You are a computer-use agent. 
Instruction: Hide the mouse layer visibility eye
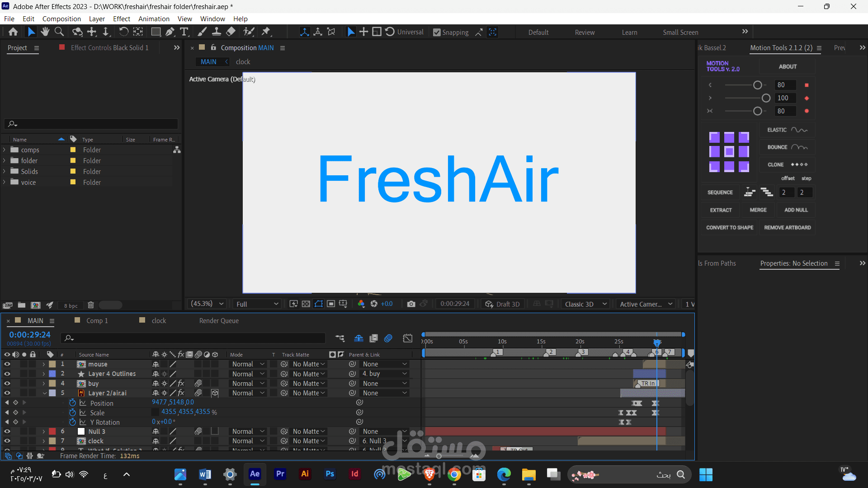7,364
